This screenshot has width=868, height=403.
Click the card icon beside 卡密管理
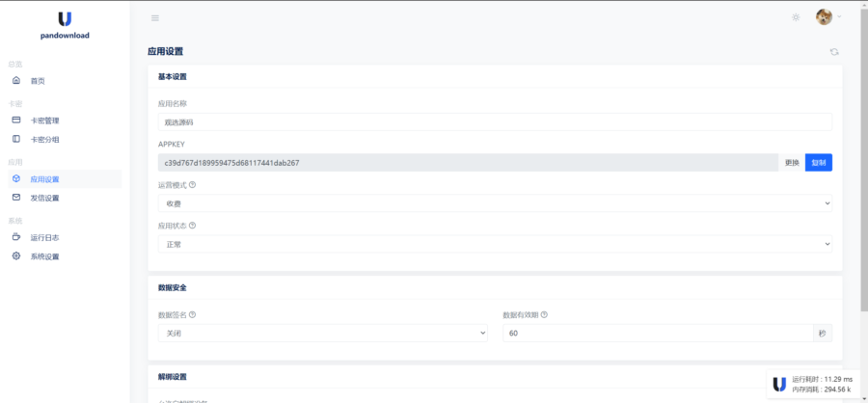tap(16, 121)
